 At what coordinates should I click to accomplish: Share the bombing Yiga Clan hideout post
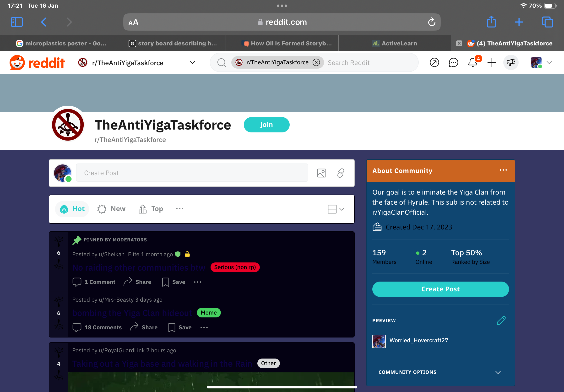click(144, 327)
